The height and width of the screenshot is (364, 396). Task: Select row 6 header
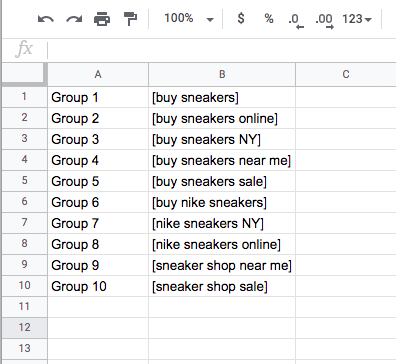click(25, 202)
